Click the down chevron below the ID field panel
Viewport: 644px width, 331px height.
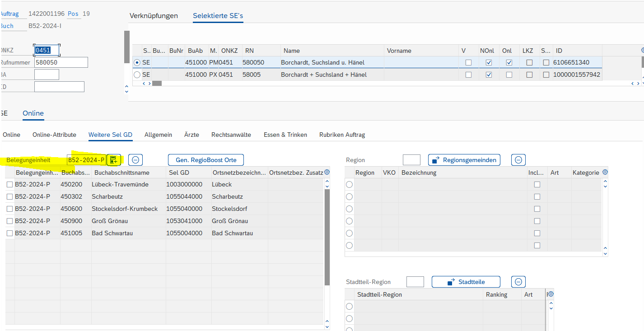[x=126, y=92]
